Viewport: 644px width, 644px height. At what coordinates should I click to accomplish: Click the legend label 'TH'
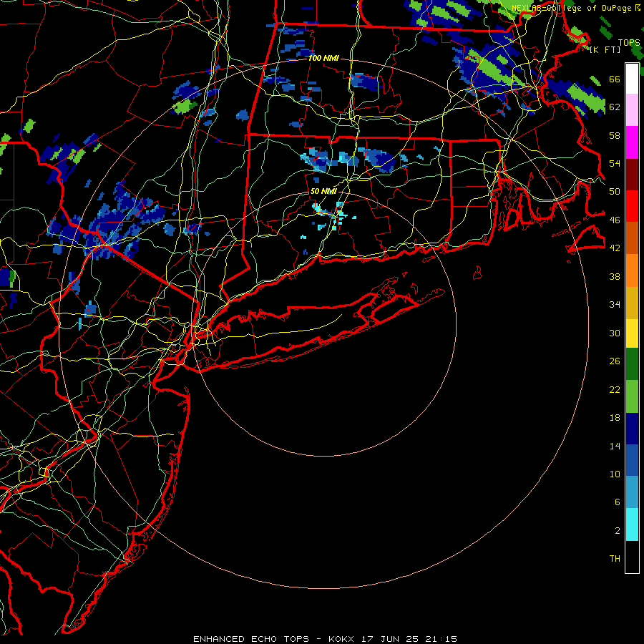(x=615, y=559)
